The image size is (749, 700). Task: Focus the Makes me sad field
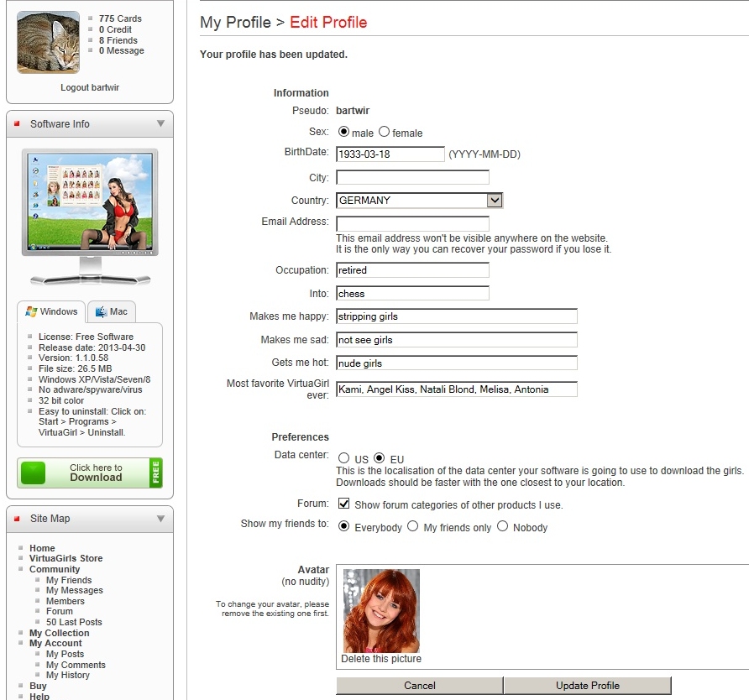[x=457, y=339]
